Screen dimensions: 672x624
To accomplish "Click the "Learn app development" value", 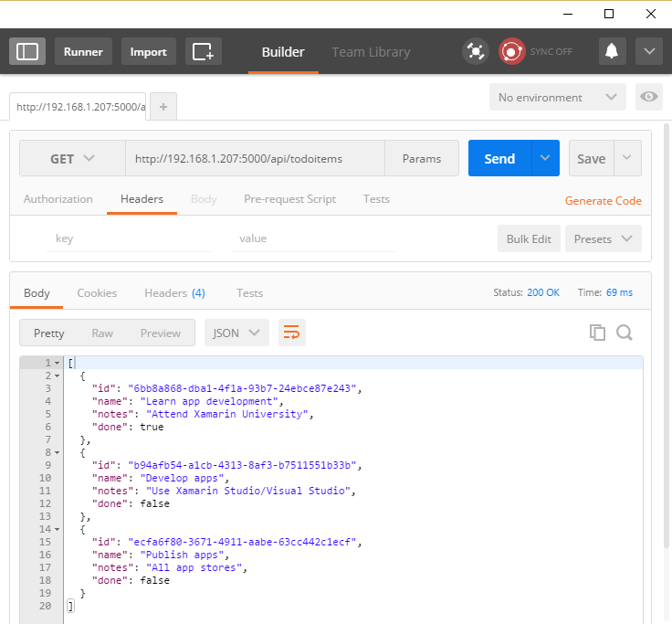I will coord(209,401).
